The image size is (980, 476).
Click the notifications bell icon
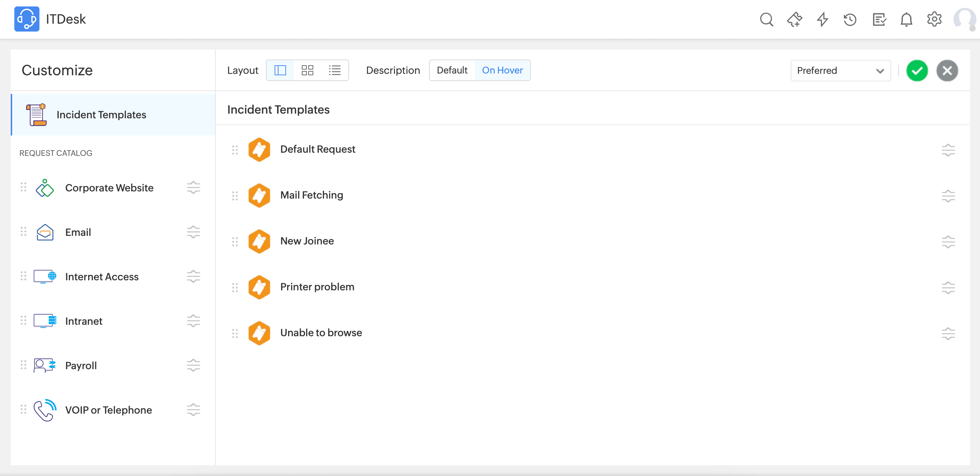click(x=906, y=19)
